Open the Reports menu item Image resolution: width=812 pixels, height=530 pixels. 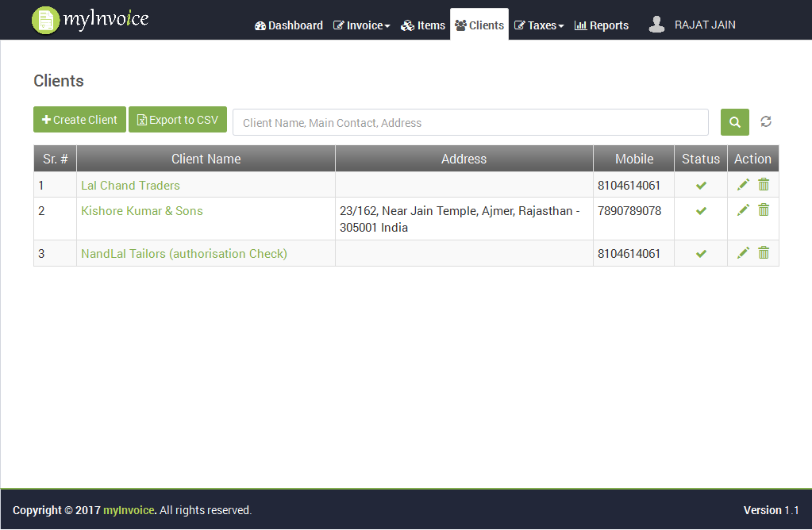602,25
